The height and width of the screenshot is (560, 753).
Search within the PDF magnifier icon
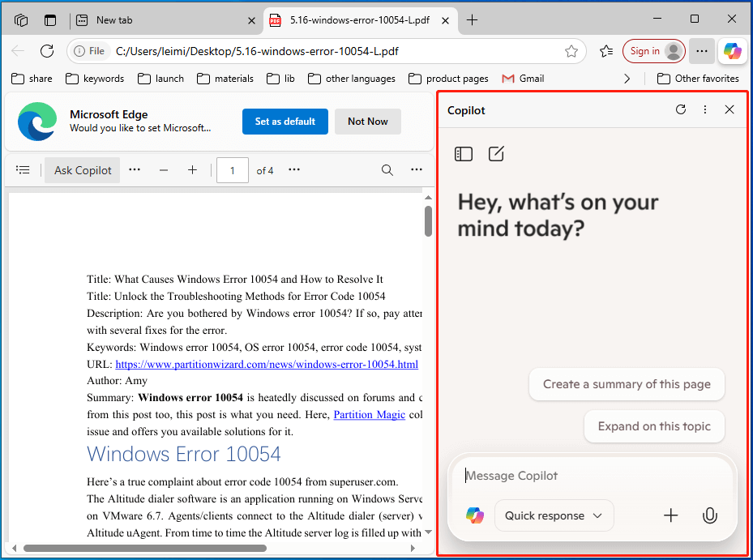pos(387,169)
